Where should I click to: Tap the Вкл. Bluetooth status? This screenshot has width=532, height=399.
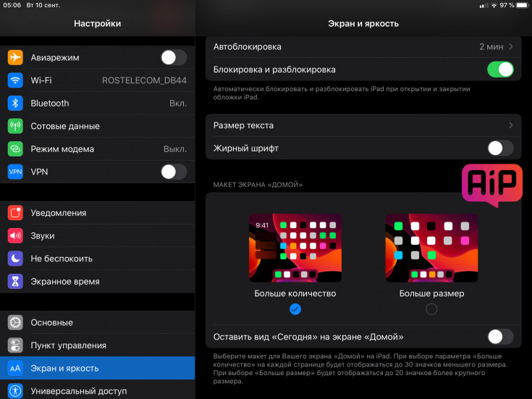pyautogui.click(x=178, y=104)
